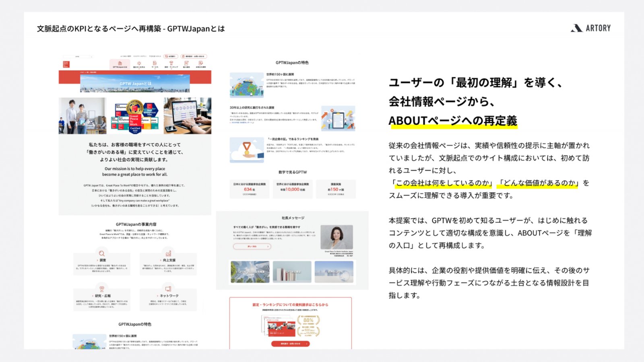
Task: Open the GPTWの歴史 image card
Action: pos(292,272)
